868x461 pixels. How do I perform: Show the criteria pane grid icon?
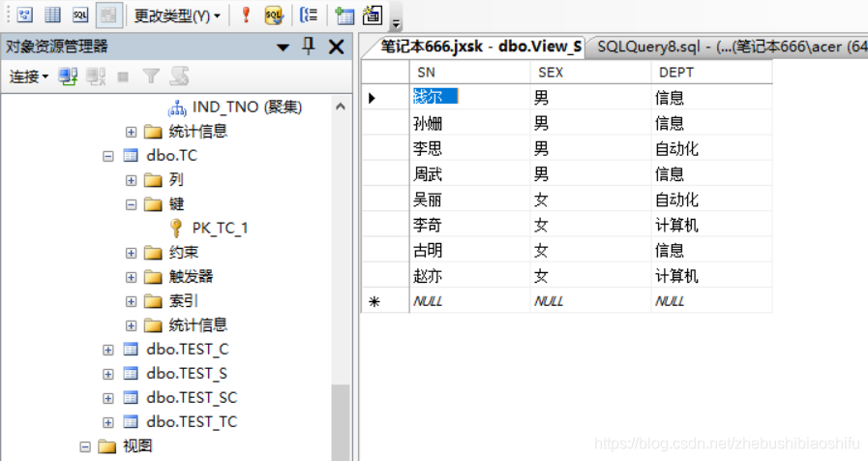pyautogui.click(x=52, y=15)
